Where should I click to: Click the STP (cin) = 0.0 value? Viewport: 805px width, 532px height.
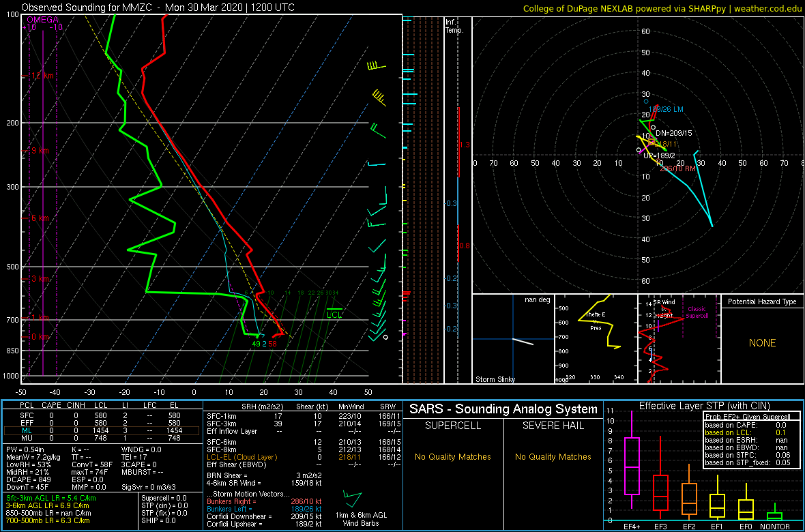tap(165, 506)
